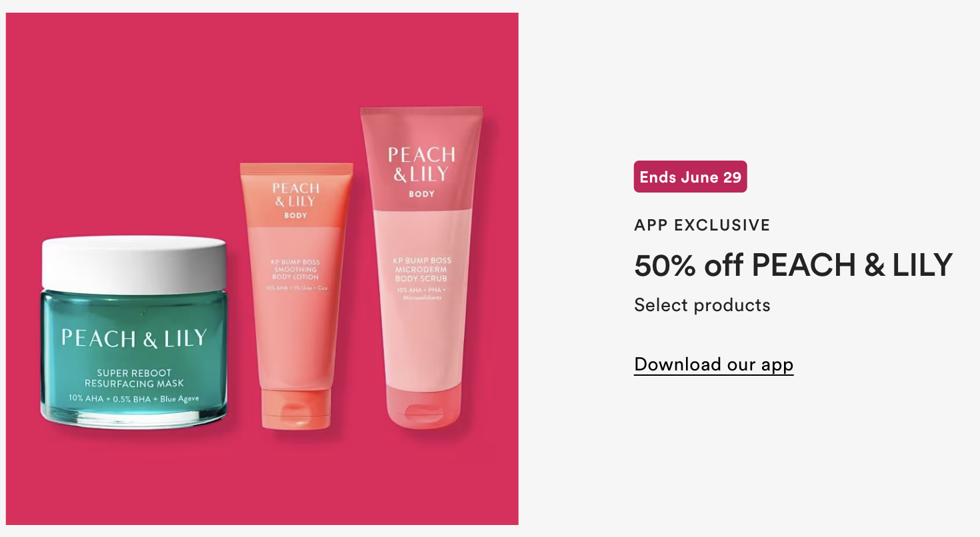
Task: Click PEACH & LILY logo on body scrub tube
Action: 421,164
